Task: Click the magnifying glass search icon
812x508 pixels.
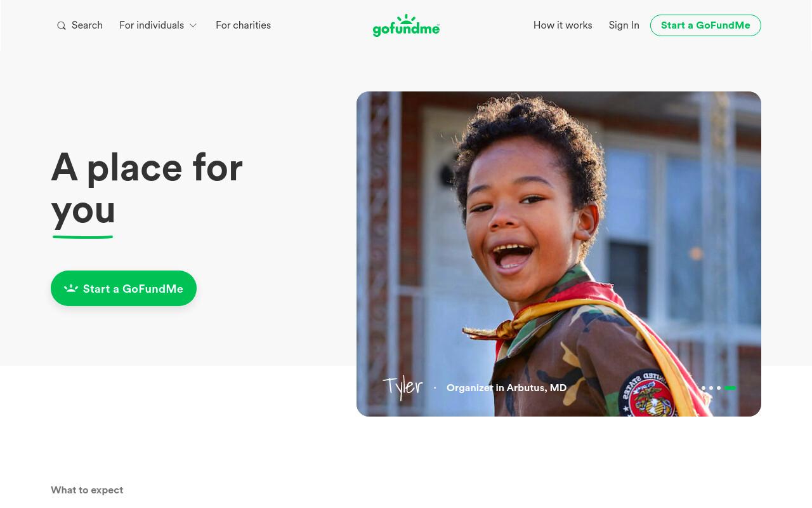Action: point(62,26)
